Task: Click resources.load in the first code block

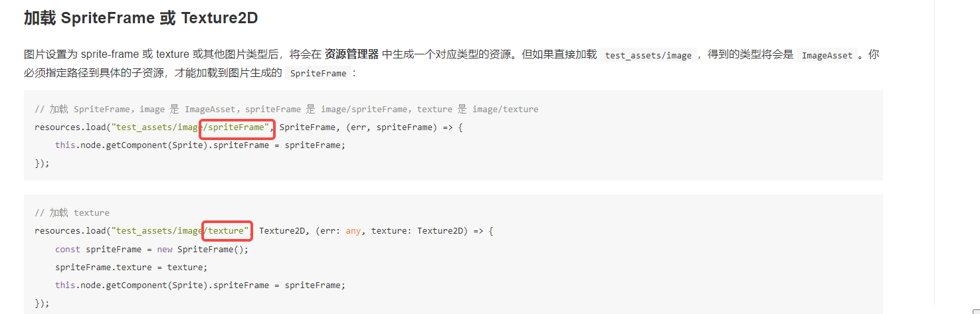Action: pyautogui.click(x=71, y=127)
